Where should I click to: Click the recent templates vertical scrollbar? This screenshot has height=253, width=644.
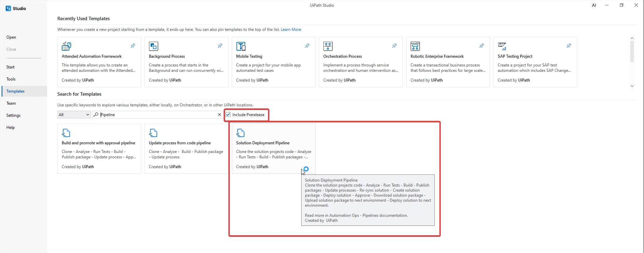pyautogui.click(x=632, y=52)
